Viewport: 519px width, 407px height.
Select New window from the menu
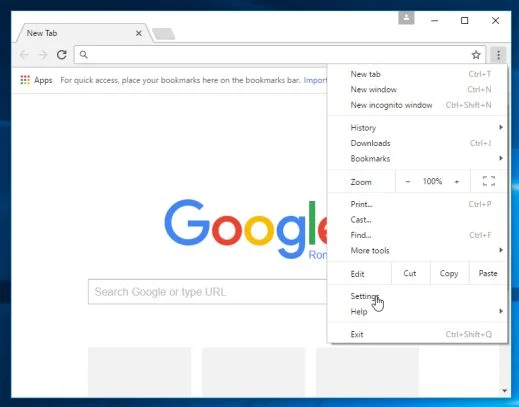(x=417, y=89)
